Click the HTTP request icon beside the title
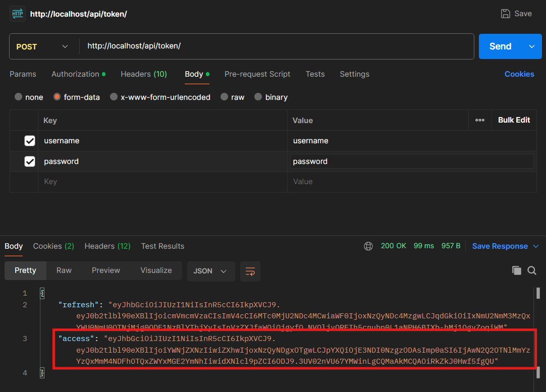 18,14
